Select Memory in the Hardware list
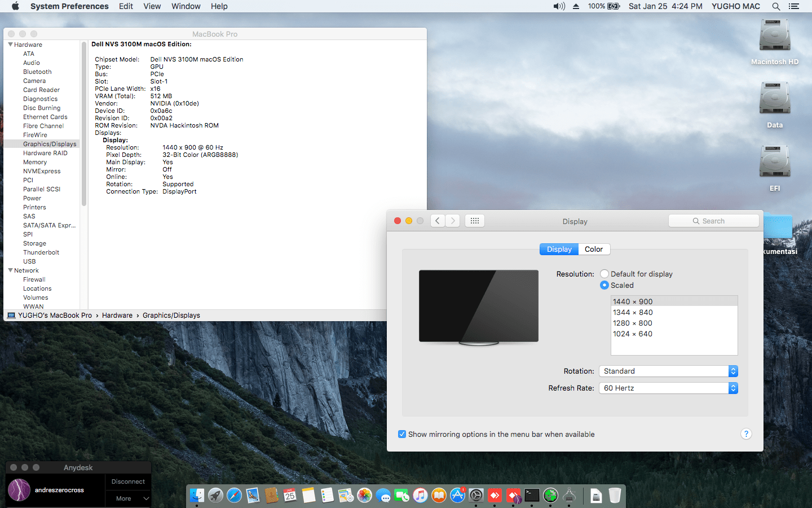The height and width of the screenshot is (508, 812). tap(35, 162)
